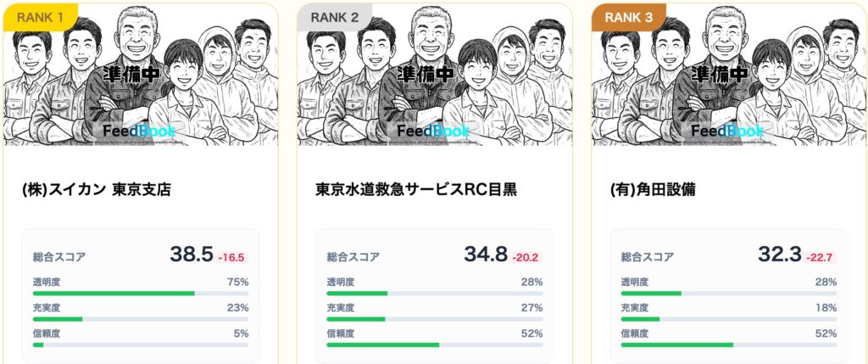Open the (株)スイカン 東京支店 company link

[96, 189]
